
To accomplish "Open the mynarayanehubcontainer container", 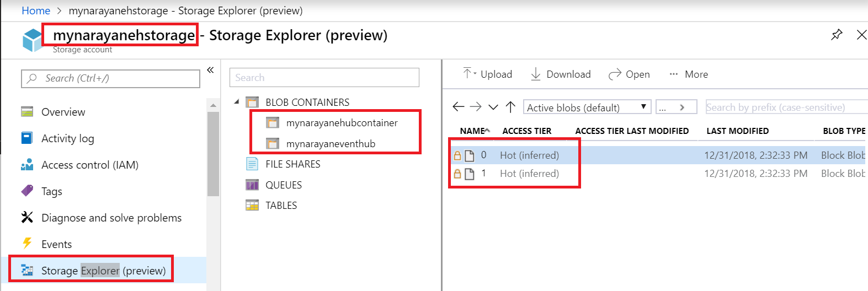I will [342, 123].
